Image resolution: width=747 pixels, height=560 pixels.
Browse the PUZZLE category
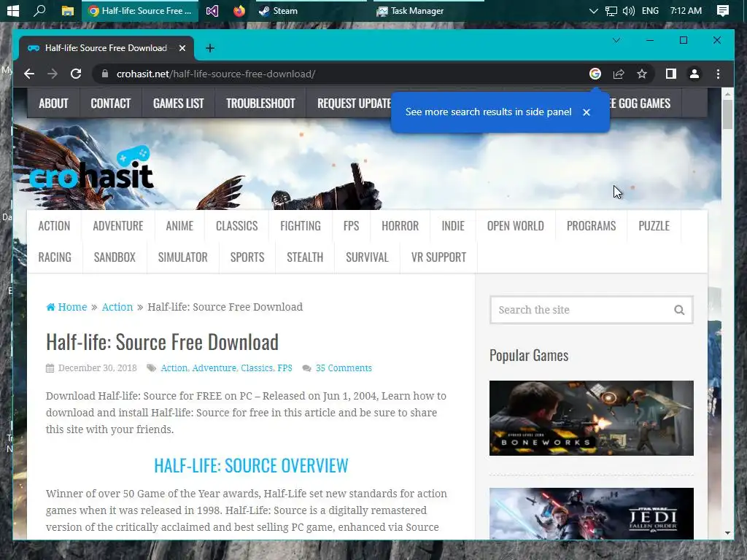(654, 226)
